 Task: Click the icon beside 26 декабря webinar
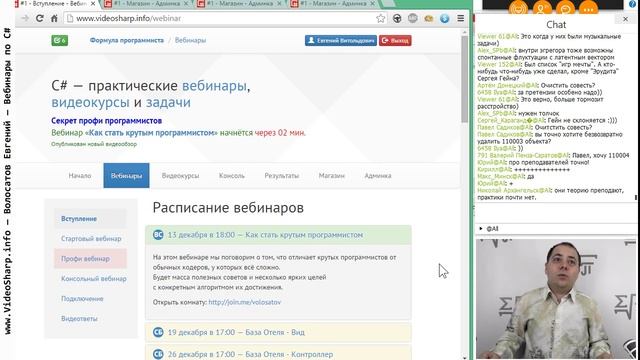[x=158, y=354]
